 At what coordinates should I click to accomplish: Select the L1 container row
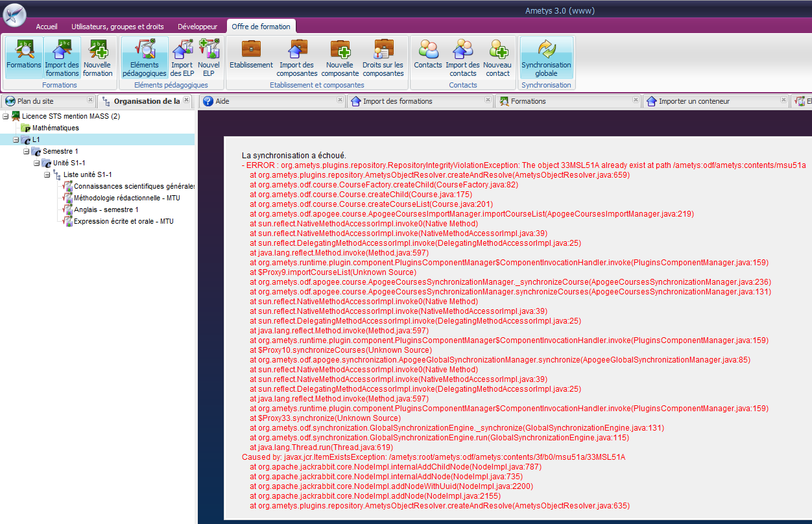click(x=97, y=139)
